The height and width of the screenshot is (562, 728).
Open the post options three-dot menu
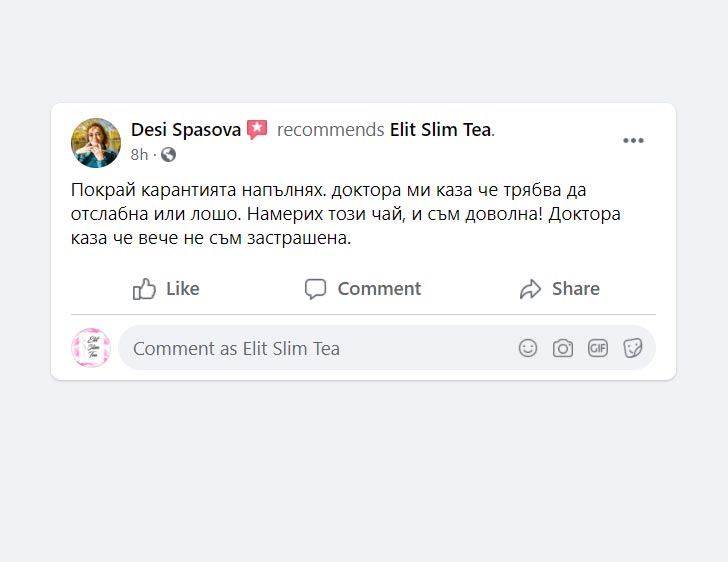633,141
